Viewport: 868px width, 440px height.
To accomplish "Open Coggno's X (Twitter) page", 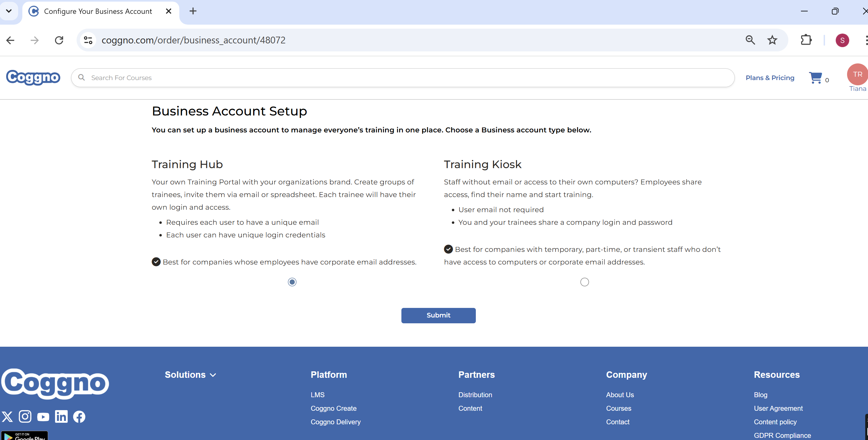I will coord(7,417).
